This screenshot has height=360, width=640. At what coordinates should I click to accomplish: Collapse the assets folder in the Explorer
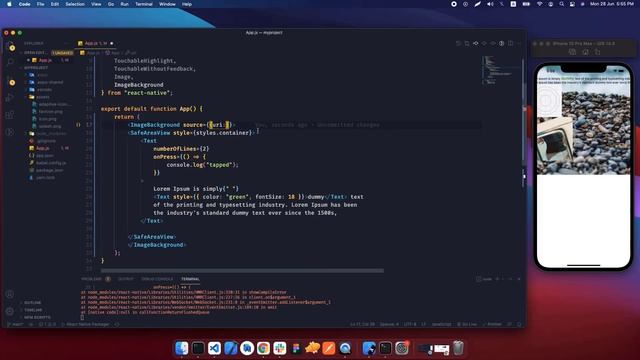coord(42,97)
